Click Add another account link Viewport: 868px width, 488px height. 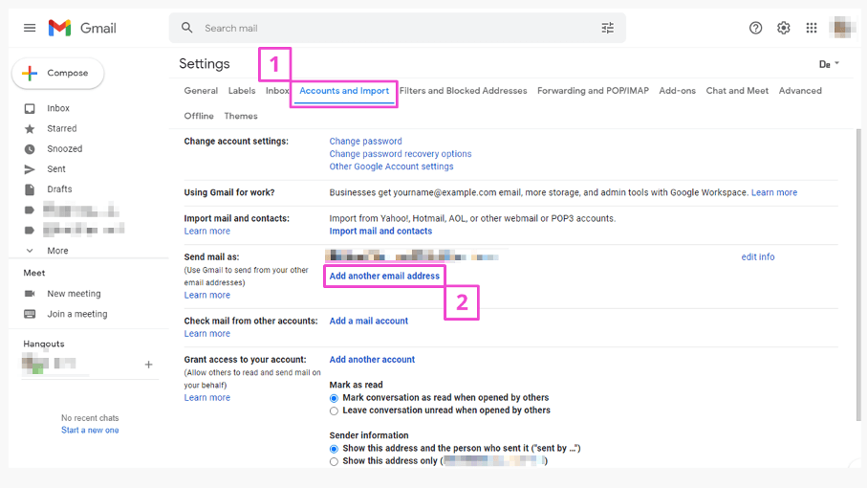[372, 360]
